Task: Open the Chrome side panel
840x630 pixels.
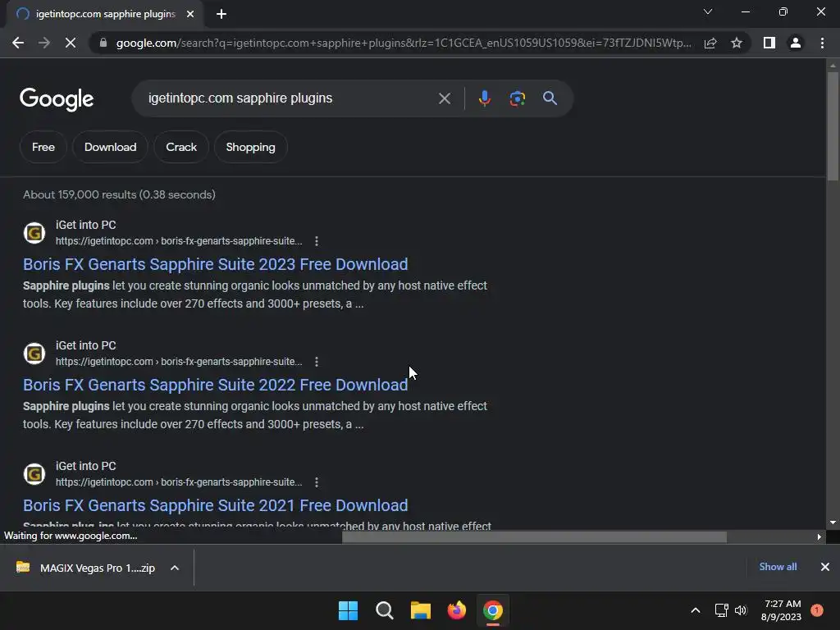Action: [x=769, y=43]
